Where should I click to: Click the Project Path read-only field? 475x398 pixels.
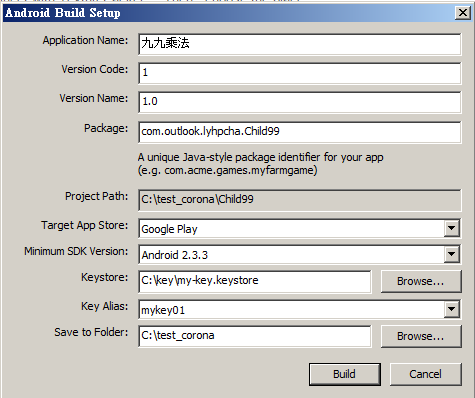(x=300, y=200)
